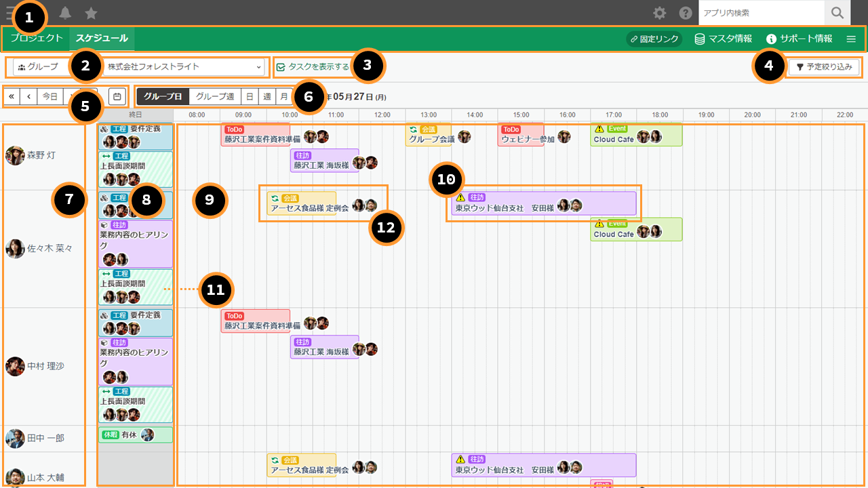The height and width of the screenshot is (488, 868).
Task: Click the 22:00 time header
Action: 845,115
